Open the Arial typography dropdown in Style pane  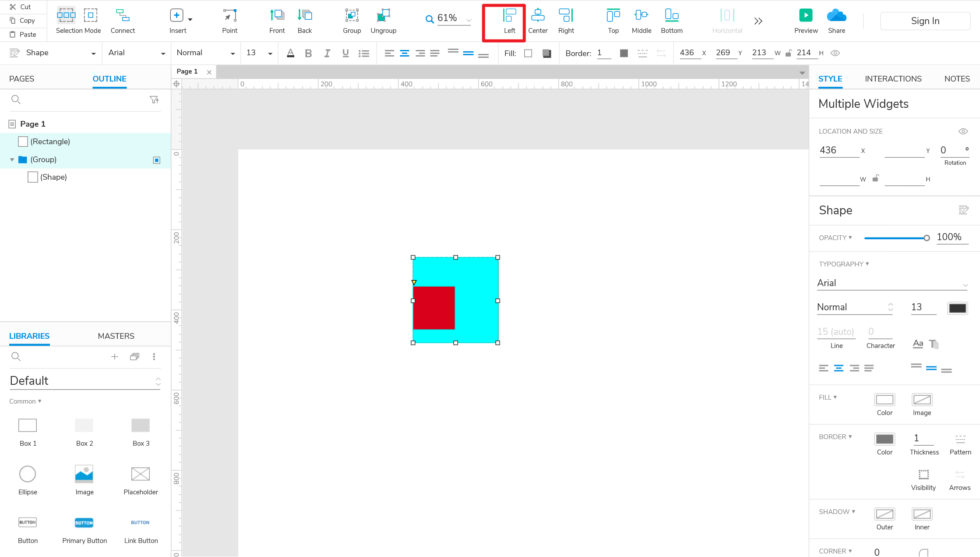pyautogui.click(x=892, y=284)
